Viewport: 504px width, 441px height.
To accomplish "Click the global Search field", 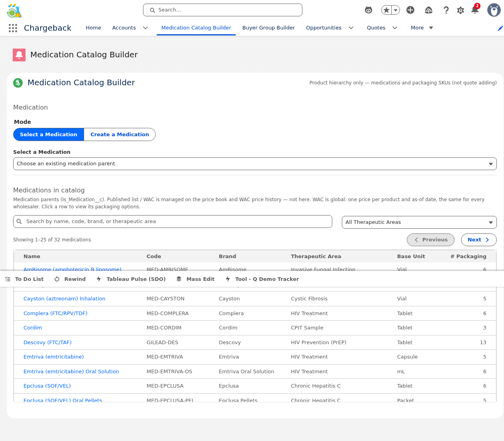I will pyautogui.click(x=223, y=10).
